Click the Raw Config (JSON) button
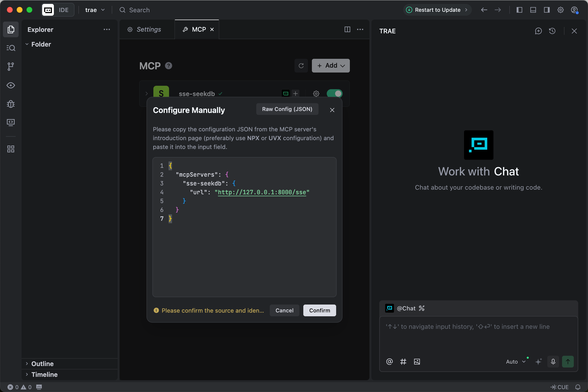Screen dimensions: 588x392 click(287, 109)
